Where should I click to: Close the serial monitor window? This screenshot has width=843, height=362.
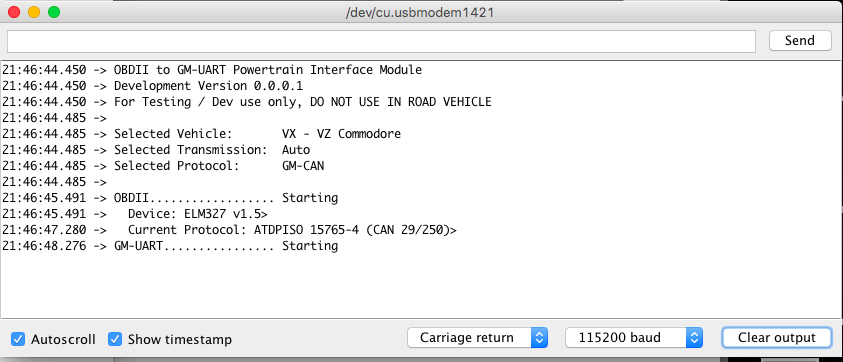pyautogui.click(x=13, y=12)
